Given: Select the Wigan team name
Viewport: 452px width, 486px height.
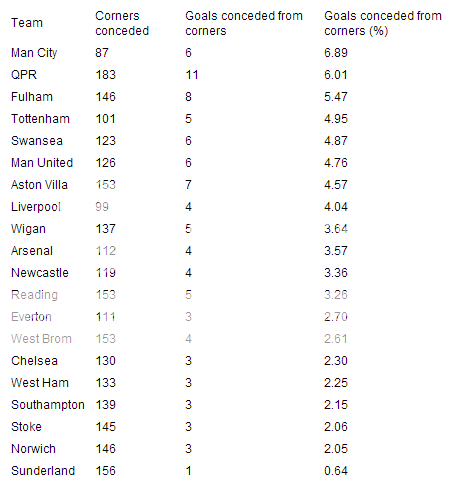Looking at the screenshot, I should coord(28,229).
